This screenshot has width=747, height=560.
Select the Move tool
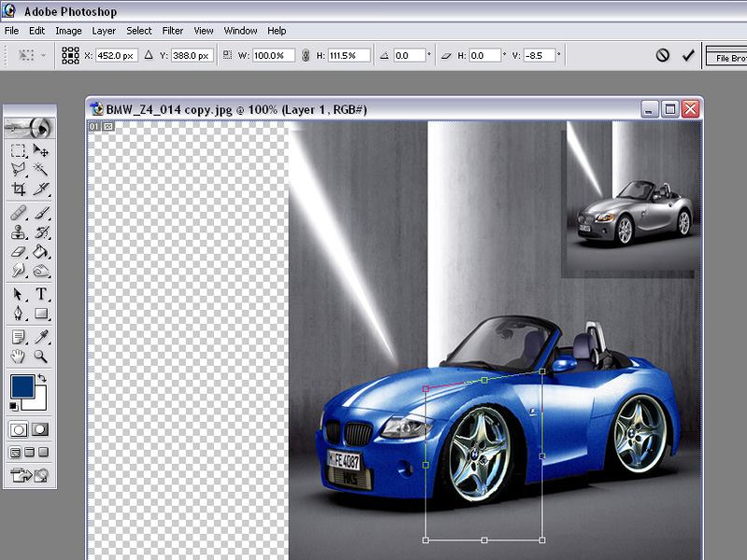coord(41,151)
